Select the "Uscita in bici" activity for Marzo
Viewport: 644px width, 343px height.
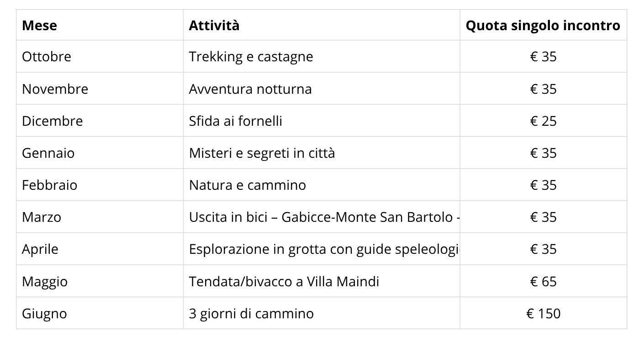[323, 217]
